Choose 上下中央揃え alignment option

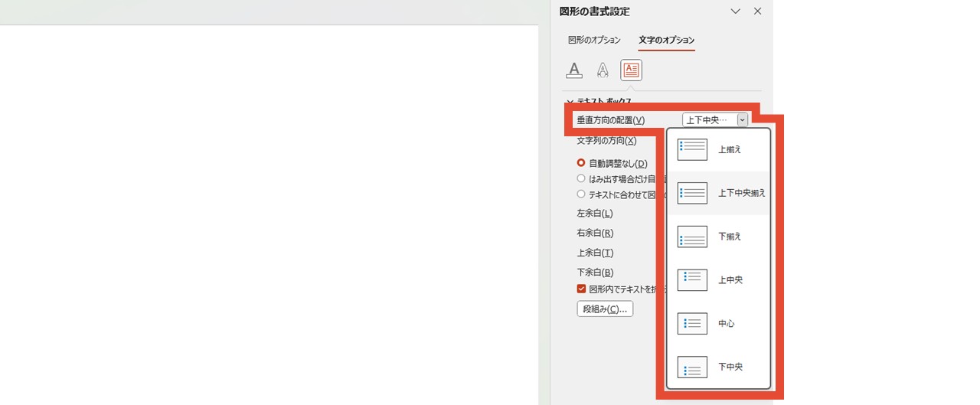tap(718, 193)
